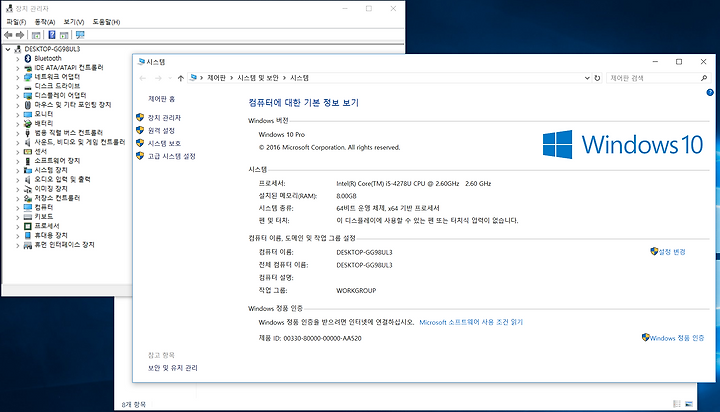Screen dimensions: 720x412
Task: Open the address bar history dropdown
Action: pyautogui.click(x=587, y=78)
